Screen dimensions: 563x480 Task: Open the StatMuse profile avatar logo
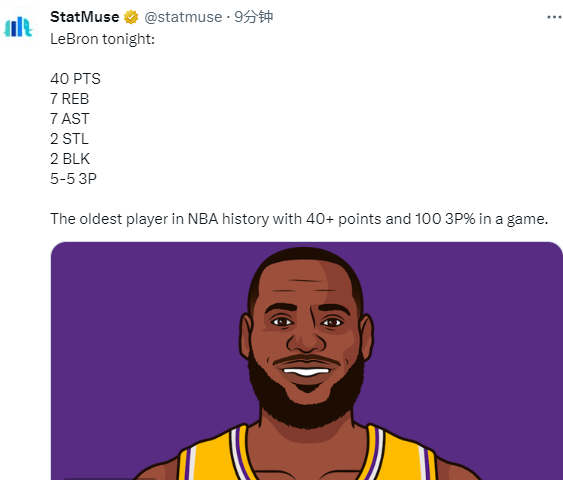[x=18, y=27]
